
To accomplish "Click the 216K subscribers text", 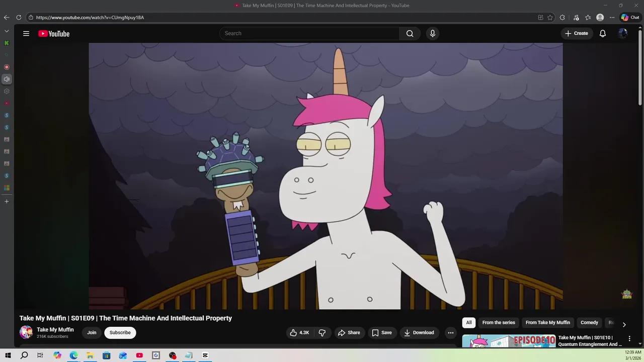I will [x=52, y=337].
